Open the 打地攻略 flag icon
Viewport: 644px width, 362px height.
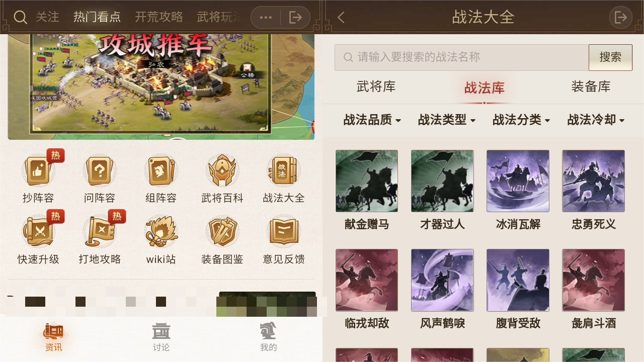(x=100, y=232)
